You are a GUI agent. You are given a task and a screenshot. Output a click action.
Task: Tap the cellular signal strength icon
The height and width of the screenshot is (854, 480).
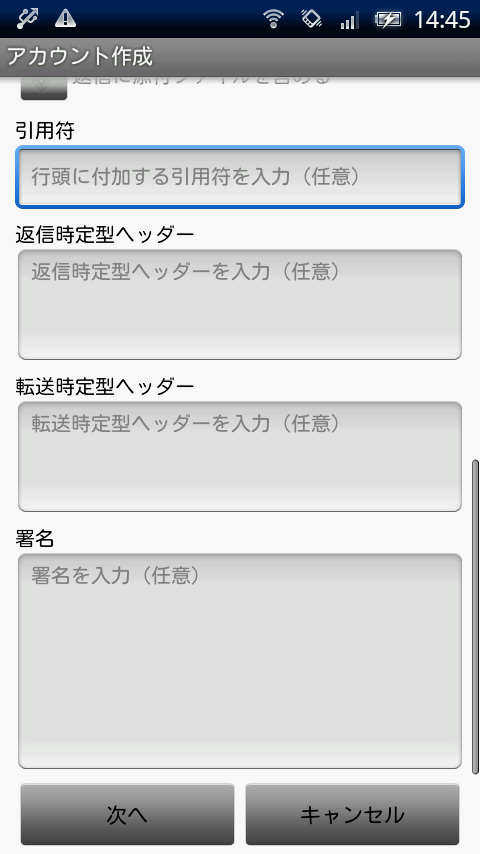tap(349, 20)
